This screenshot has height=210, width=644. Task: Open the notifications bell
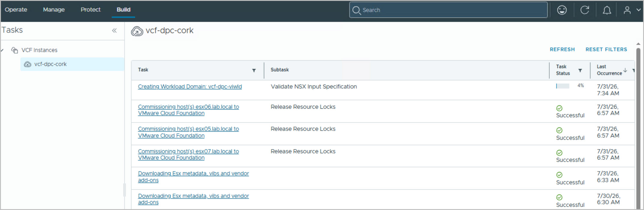coord(607,10)
